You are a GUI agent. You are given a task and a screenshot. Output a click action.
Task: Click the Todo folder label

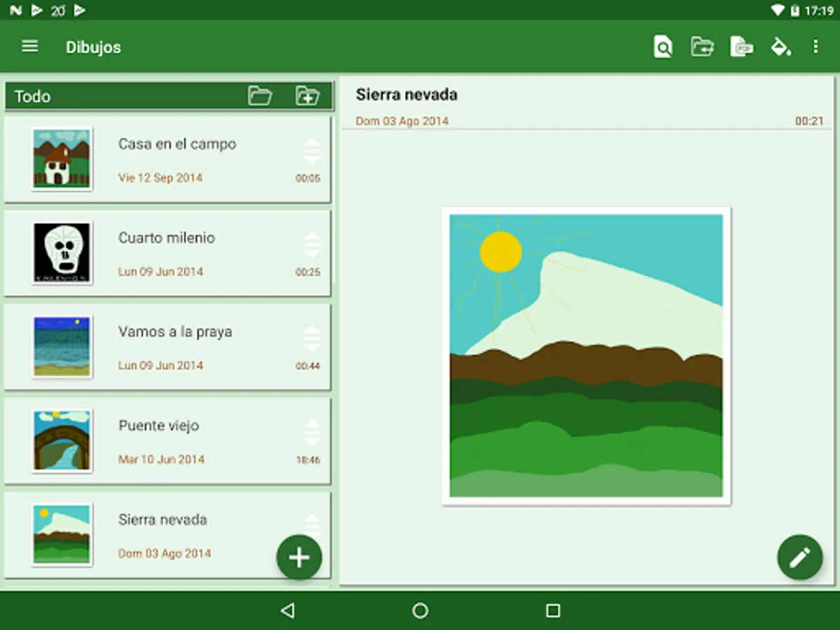[33, 97]
